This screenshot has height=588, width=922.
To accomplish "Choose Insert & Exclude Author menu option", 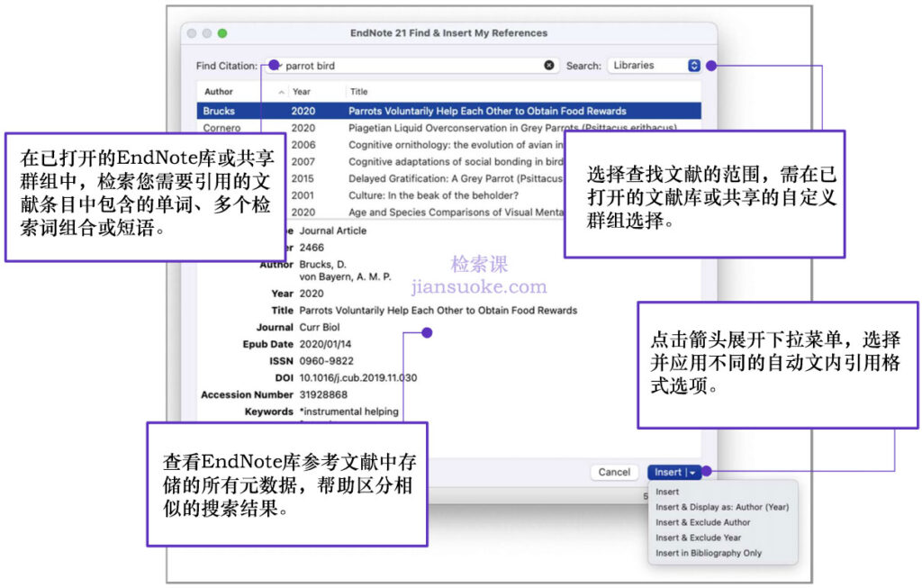I will click(702, 522).
